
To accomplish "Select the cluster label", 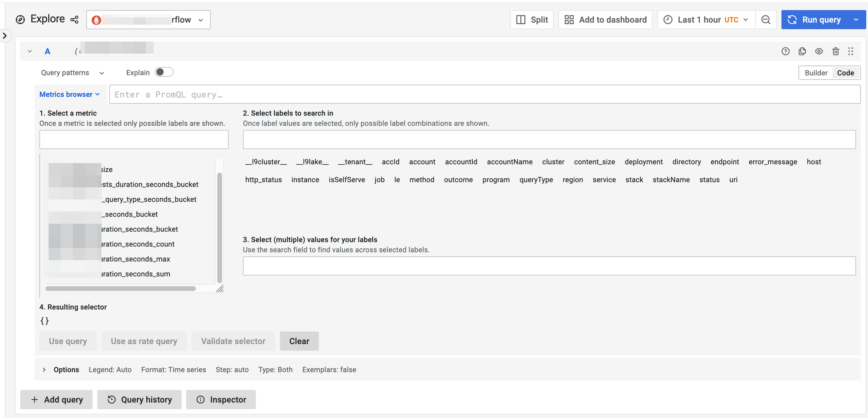I will tap(553, 162).
